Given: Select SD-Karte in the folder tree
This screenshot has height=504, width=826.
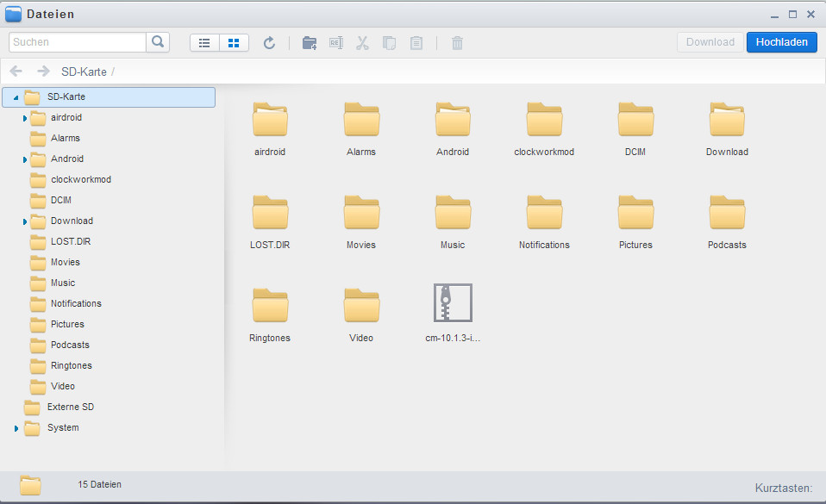Looking at the screenshot, I should coord(109,97).
